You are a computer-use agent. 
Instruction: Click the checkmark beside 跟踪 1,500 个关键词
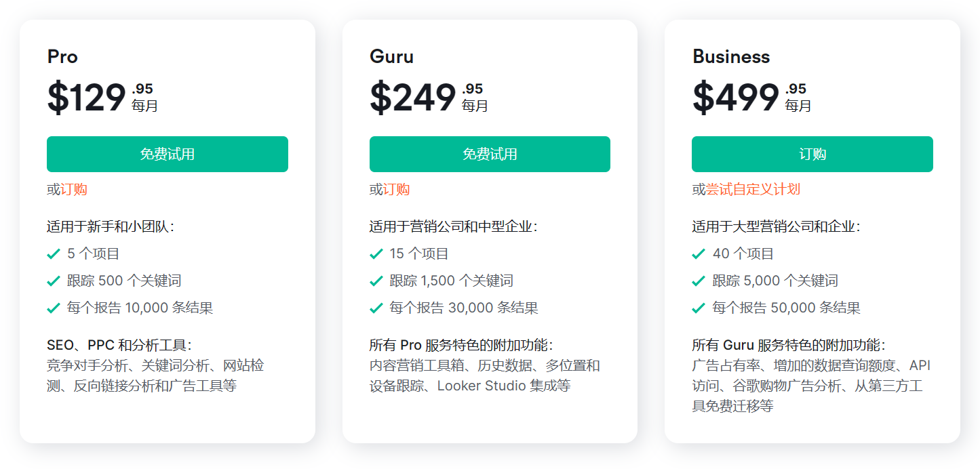click(x=376, y=281)
